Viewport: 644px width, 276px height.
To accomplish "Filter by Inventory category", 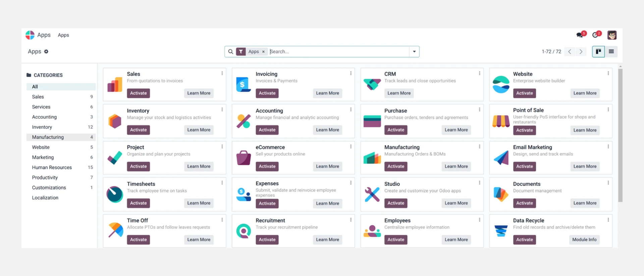I will (x=61, y=127).
